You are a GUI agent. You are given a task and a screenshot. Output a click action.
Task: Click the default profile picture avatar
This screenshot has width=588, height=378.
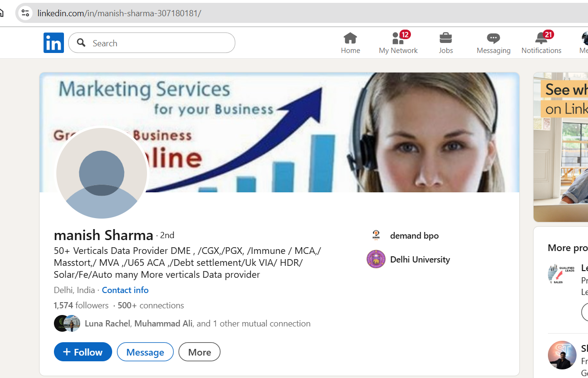pos(102,173)
